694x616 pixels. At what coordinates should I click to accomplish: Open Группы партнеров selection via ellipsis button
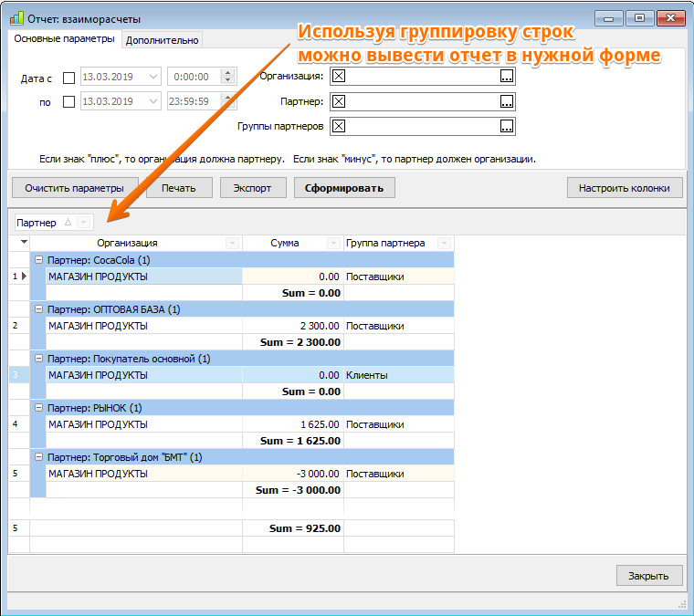pyautogui.click(x=506, y=127)
